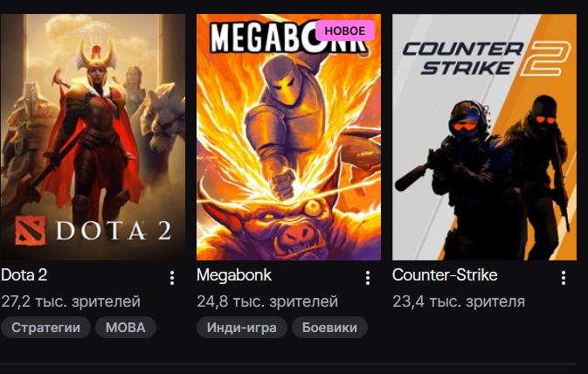Open the Dota 2 category title link
Image resolution: width=588 pixels, height=374 pixels.
pyautogui.click(x=24, y=275)
